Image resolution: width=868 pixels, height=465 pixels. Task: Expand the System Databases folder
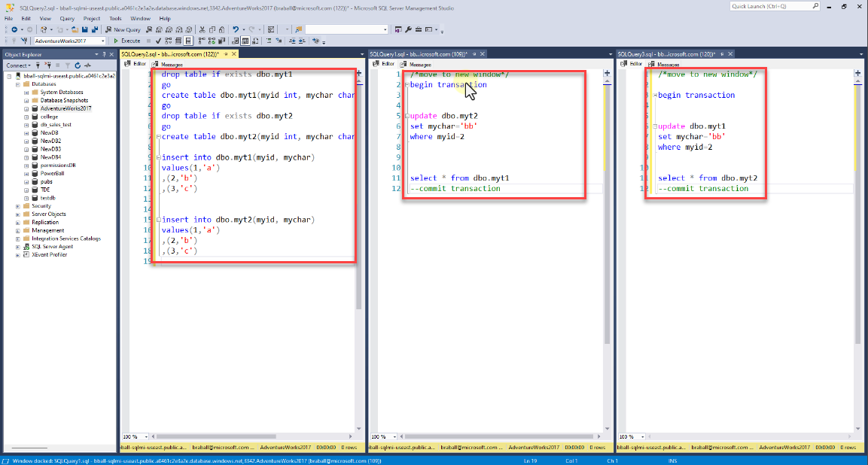(x=26, y=92)
